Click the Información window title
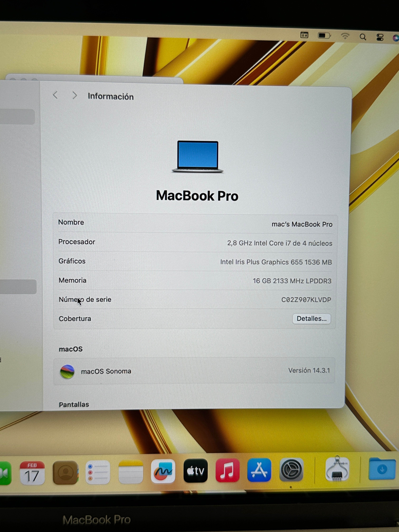The width and height of the screenshot is (399, 532). coord(111,96)
